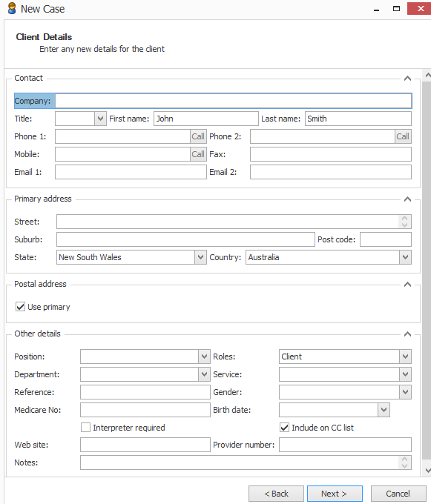Click the < Back button
Image resolution: width=431 pixels, height=504 pixels.
pyautogui.click(x=276, y=494)
